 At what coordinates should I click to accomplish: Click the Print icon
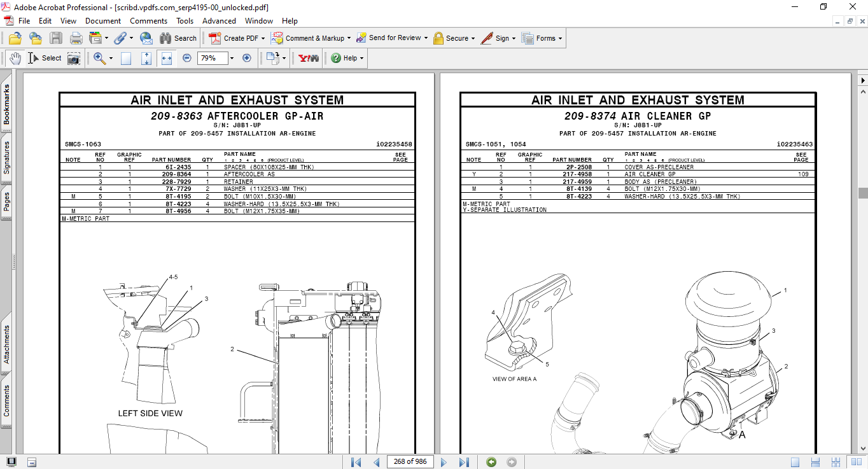tap(76, 38)
